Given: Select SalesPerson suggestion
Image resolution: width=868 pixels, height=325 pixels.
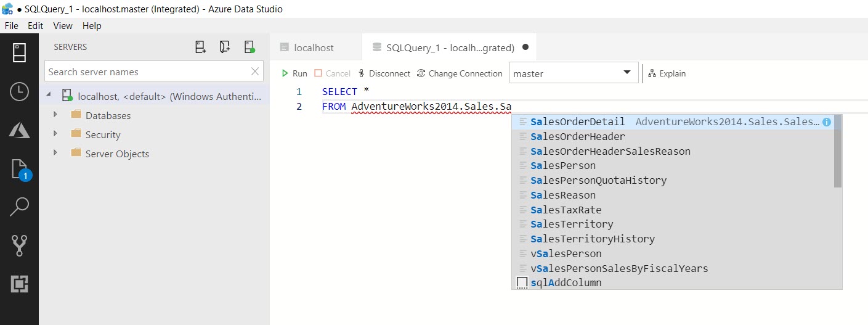Looking at the screenshot, I should pos(672,166).
